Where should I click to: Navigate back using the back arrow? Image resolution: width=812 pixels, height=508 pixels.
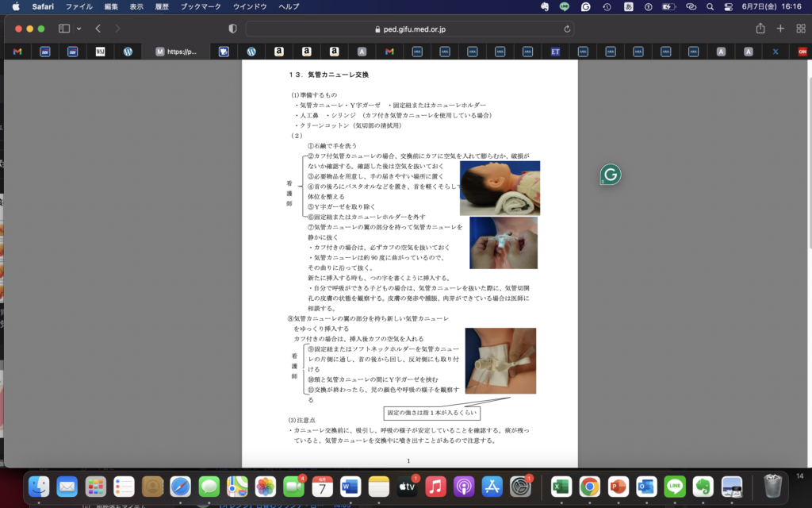97,26
